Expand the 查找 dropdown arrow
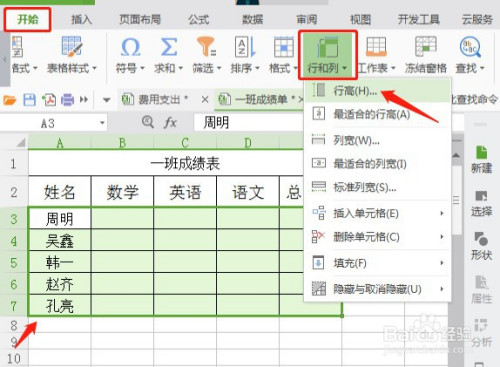 pos(482,68)
